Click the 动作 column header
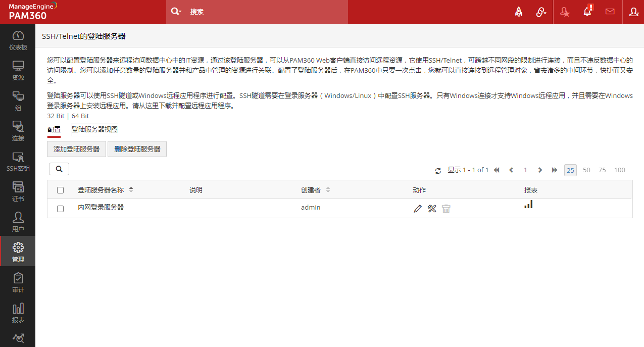Viewport: 644px width, 347px height. click(x=419, y=190)
